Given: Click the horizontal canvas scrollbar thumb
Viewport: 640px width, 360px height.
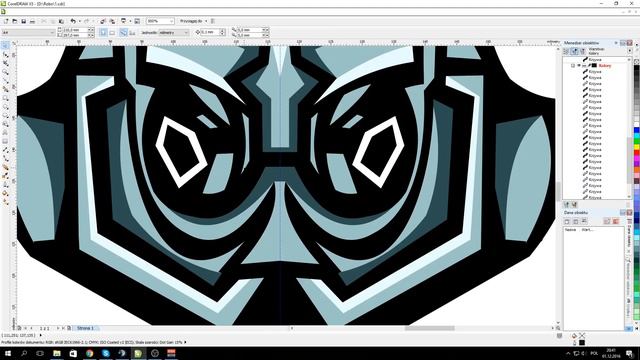Looking at the screenshot, I should pyautogui.click(x=429, y=328).
